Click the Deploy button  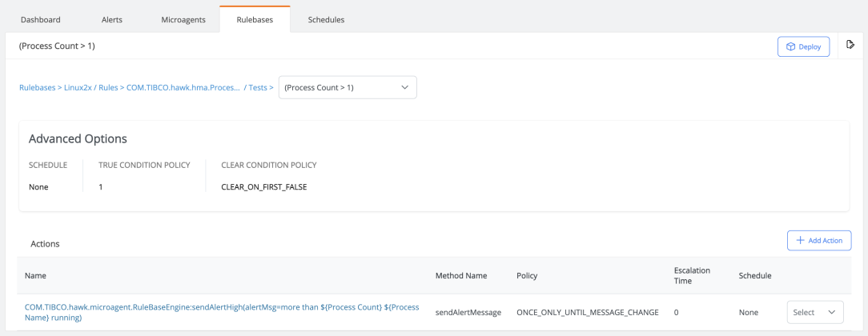pos(803,46)
